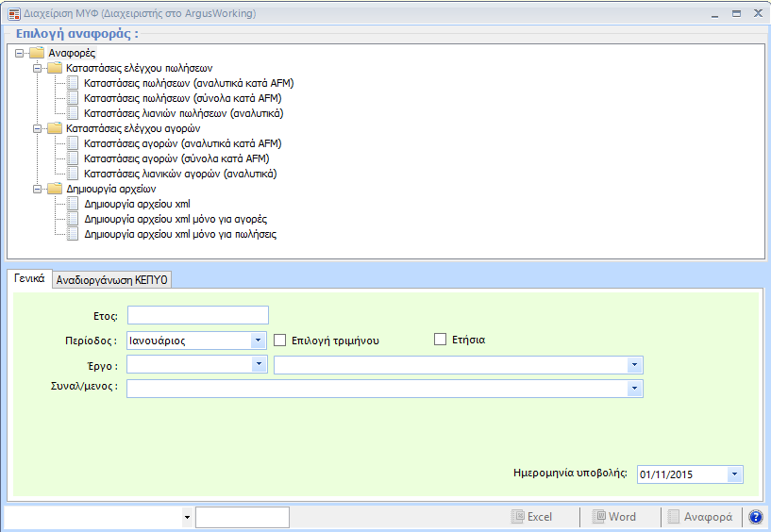Click the Αναφορές root folder icon
Image resolution: width=771 pixels, height=532 pixels.
(38, 53)
